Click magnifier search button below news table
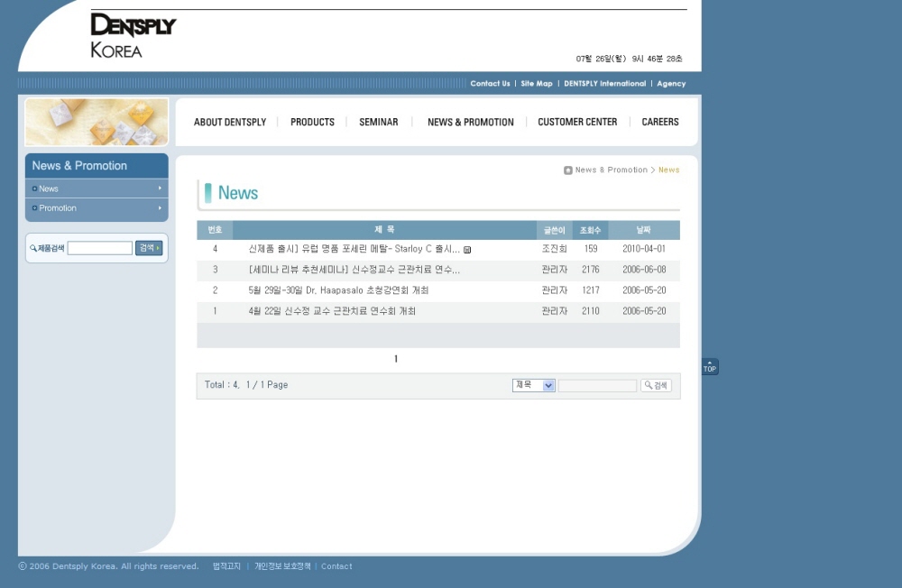The width and height of the screenshot is (902, 588). point(656,385)
